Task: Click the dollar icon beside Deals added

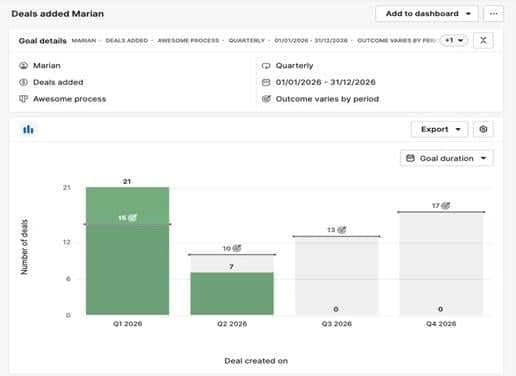Action: pyautogui.click(x=23, y=82)
